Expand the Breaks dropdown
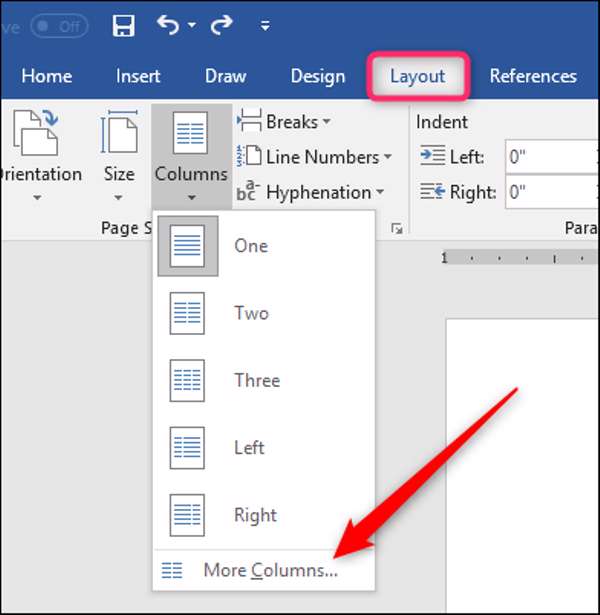 pos(284,122)
